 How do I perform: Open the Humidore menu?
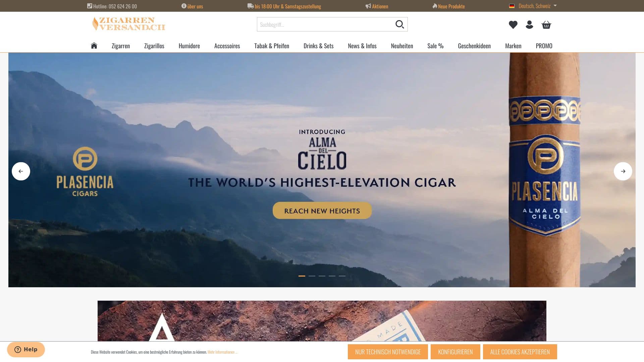coord(189,46)
